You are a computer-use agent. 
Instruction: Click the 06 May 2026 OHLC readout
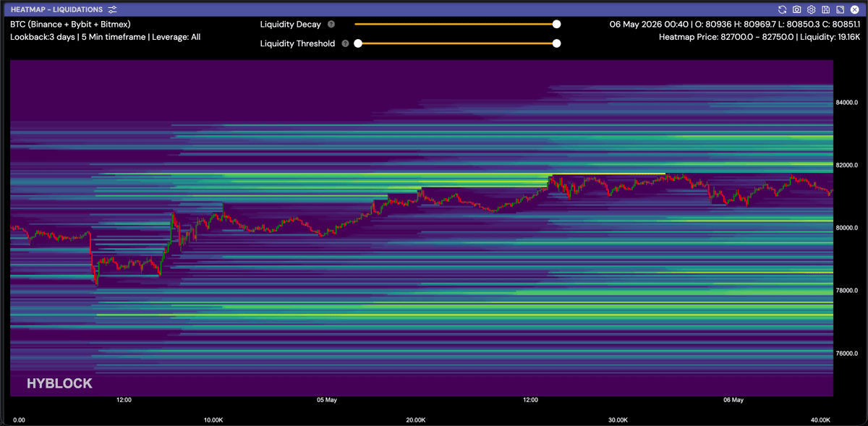[734, 24]
